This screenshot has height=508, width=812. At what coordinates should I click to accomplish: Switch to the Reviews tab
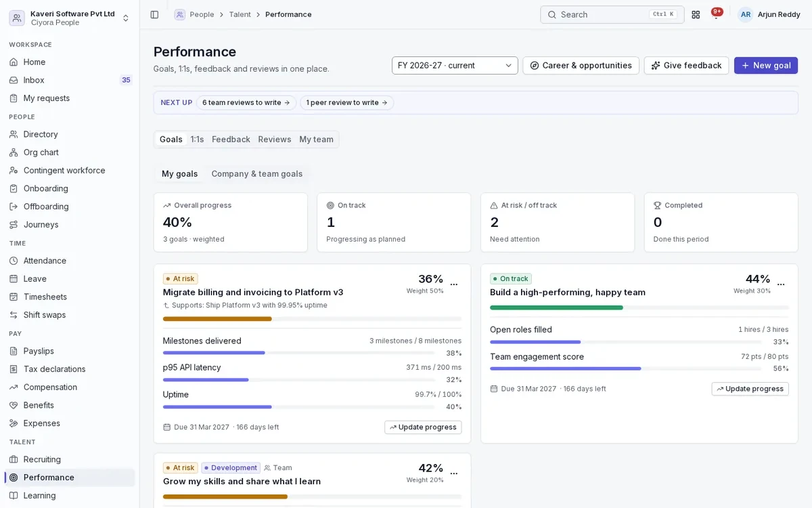pyautogui.click(x=275, y=139)
